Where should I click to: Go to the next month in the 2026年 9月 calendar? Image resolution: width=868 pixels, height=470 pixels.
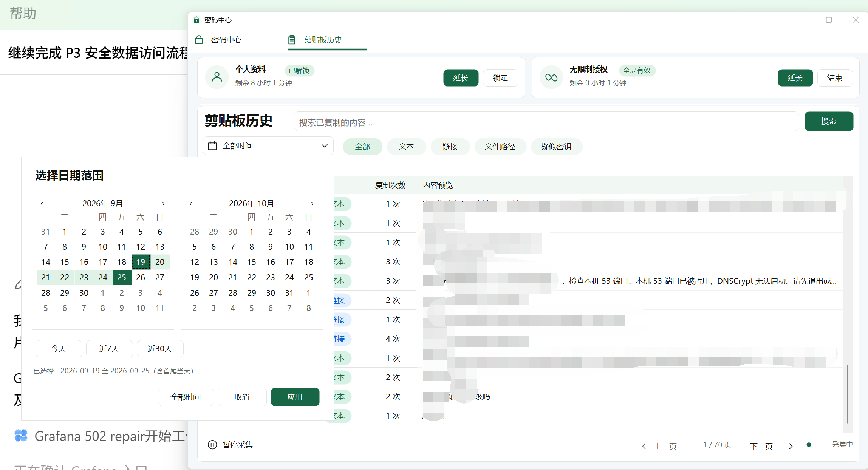(163, 204)
